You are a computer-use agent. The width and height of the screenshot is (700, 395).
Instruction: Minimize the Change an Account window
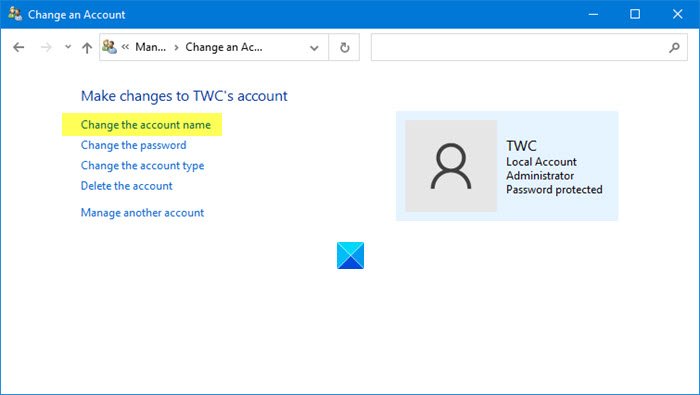593,14
